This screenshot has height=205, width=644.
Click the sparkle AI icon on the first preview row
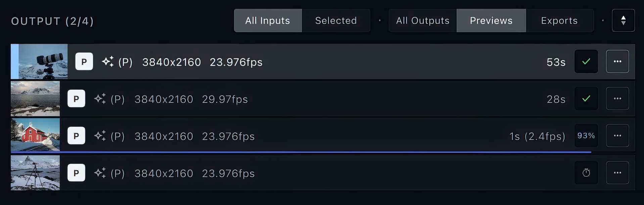[x=107, y=62]
